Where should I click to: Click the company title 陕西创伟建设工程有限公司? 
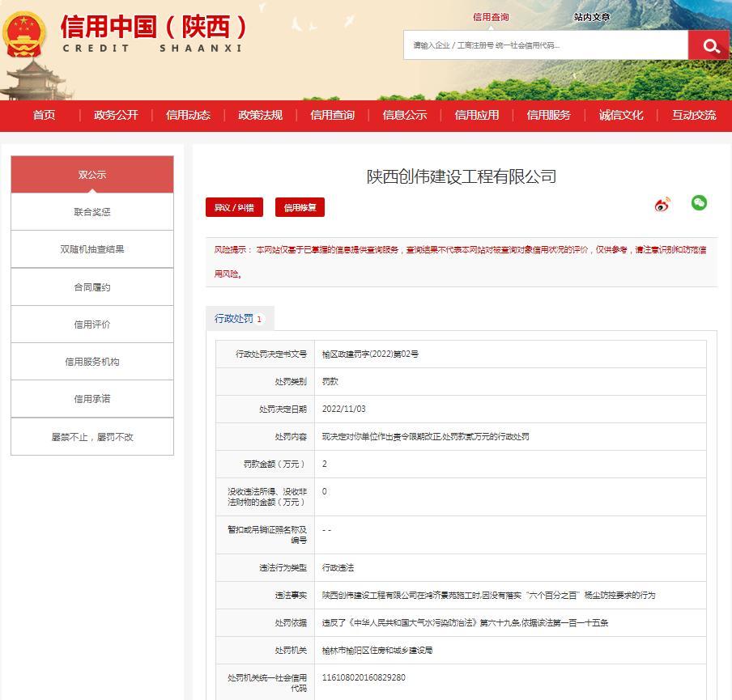click(x=462, y=177)
